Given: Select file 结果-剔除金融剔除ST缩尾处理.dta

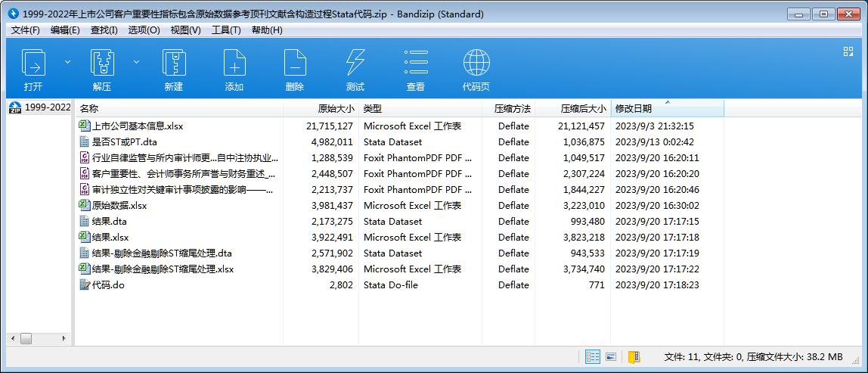Looking at the screenshot, I should (x=162, y=253).
